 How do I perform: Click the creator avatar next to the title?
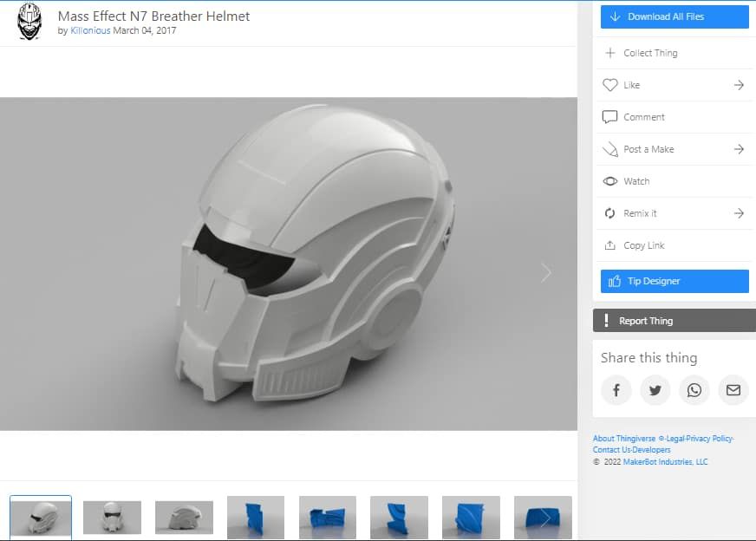point(29,22)
